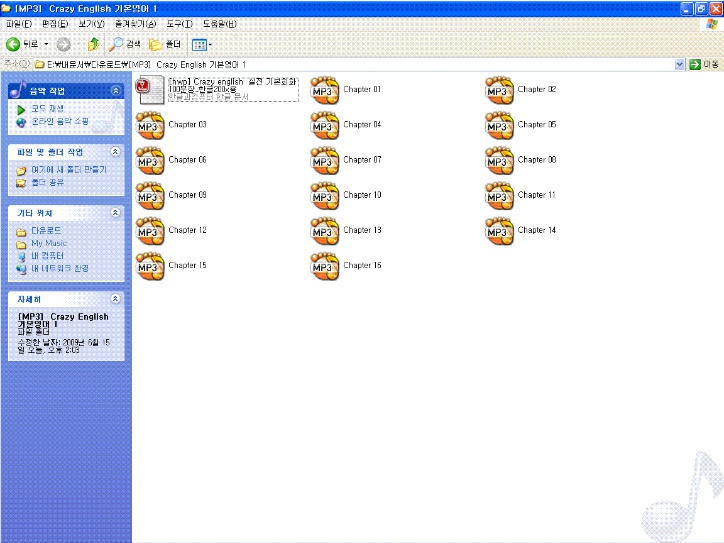Collapse the other places panel
This screenshot has width=724, height=543.
coord(115,212)
